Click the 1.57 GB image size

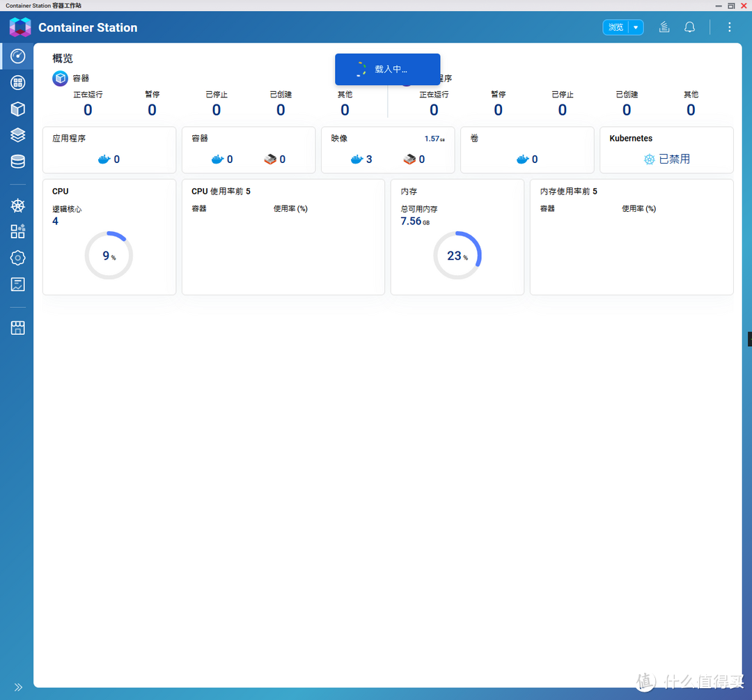(x=434, y=139)
